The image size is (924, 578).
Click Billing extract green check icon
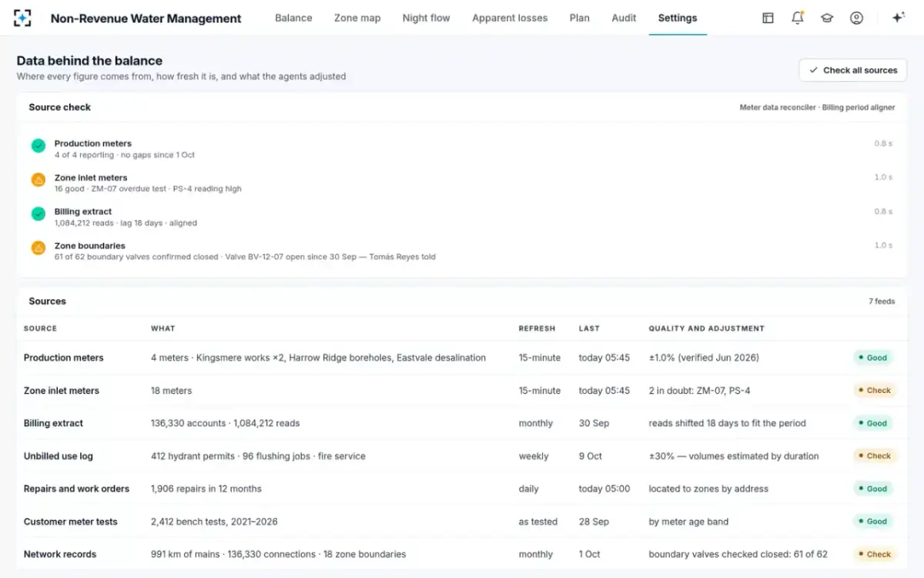[x=38, y=213]
